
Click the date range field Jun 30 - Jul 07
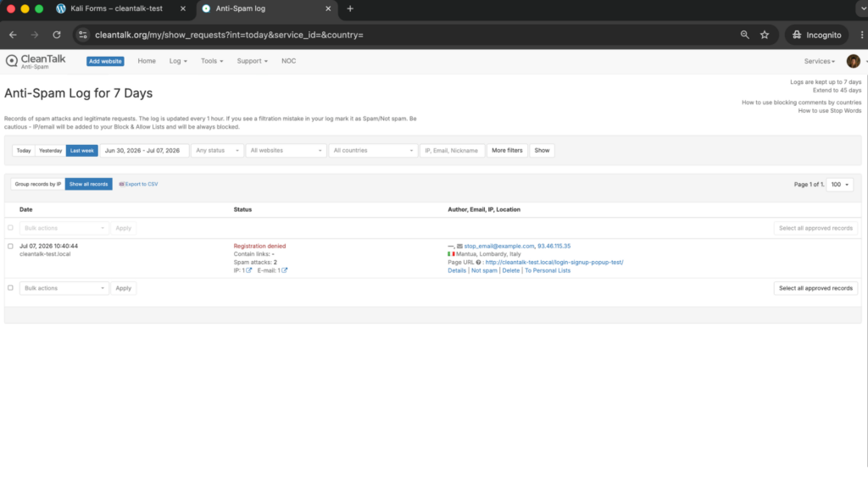coord(144,151)
